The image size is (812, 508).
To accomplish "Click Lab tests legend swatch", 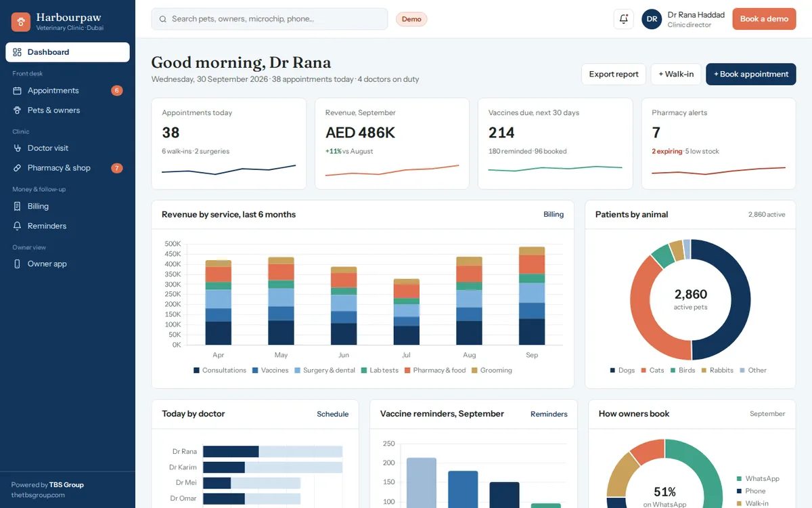I will click(364, 371).
